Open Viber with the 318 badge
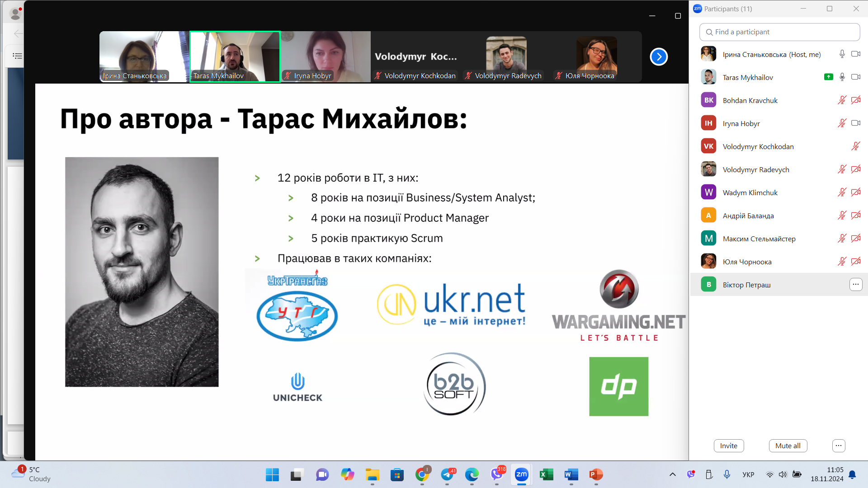Viewport: 868px width, 488px height. click(x=497, y=474)
